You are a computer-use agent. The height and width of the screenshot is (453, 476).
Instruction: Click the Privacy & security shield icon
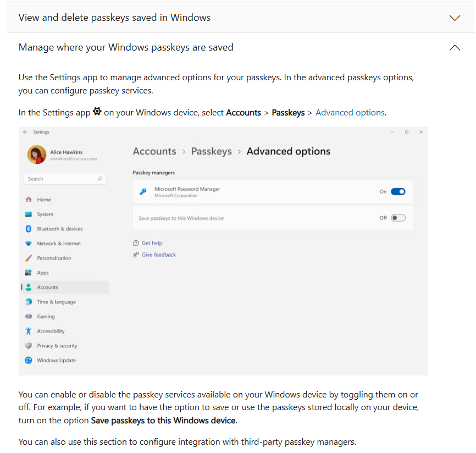(29, 345)
